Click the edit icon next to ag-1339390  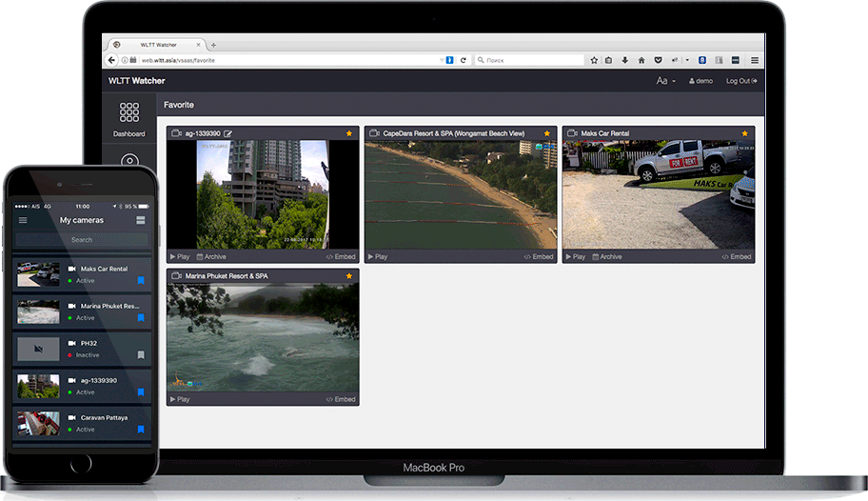coord(229,133)
